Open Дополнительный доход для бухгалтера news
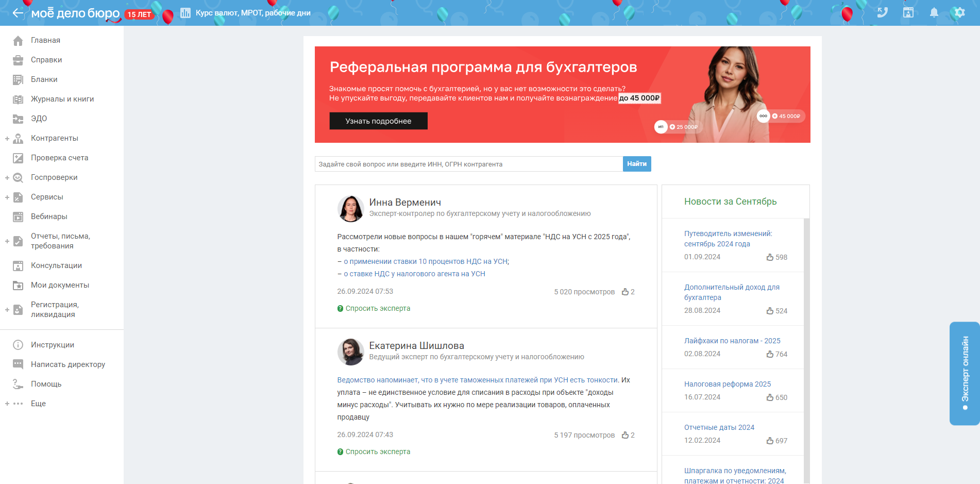This screenshot has width=980, height=484. [732, 292]
